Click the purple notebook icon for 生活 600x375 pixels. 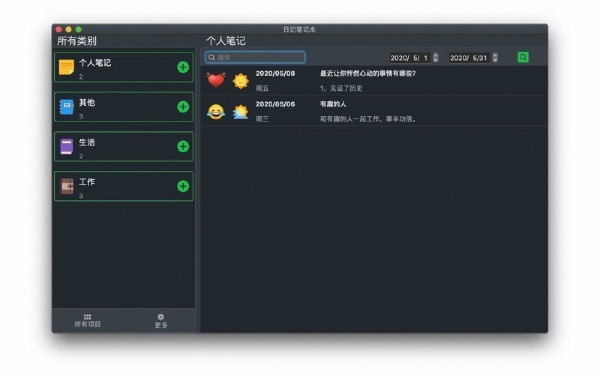(66, 147)
